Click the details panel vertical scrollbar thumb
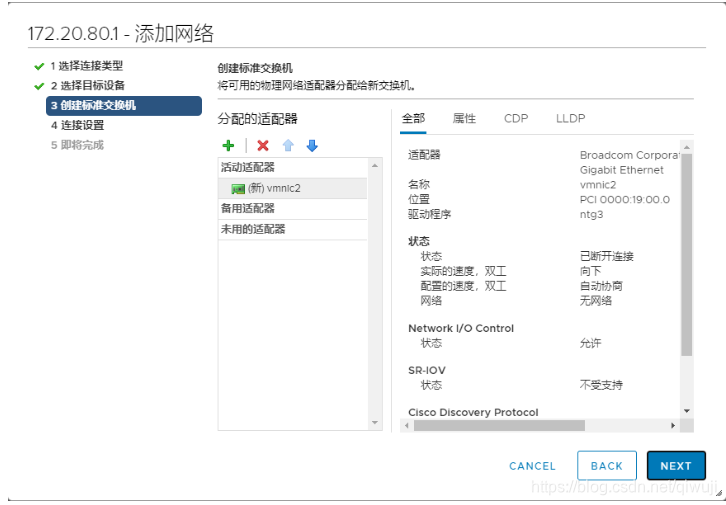The width and height of the screenshot is (726, 505). (687, 255)
